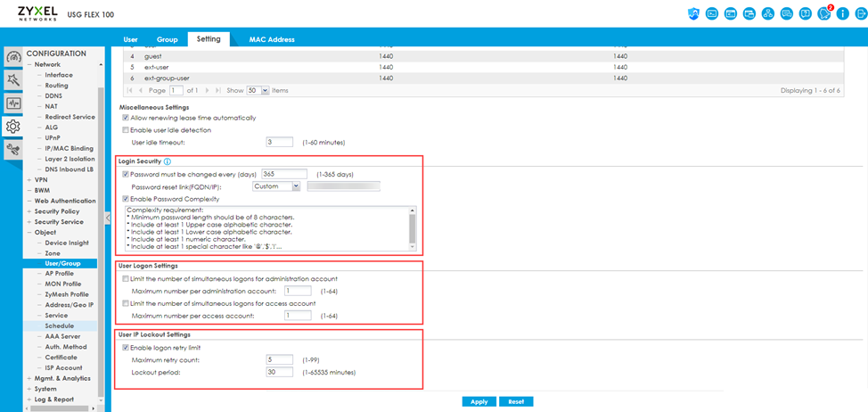868x412 pixels.
Task: Expand the VPN tree node
Action: [29, 179]
